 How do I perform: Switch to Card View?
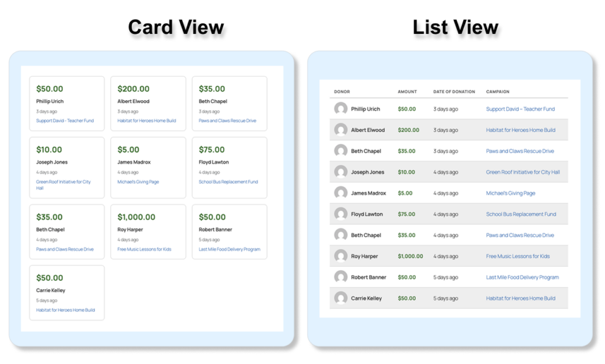click(x=176, y=26)
